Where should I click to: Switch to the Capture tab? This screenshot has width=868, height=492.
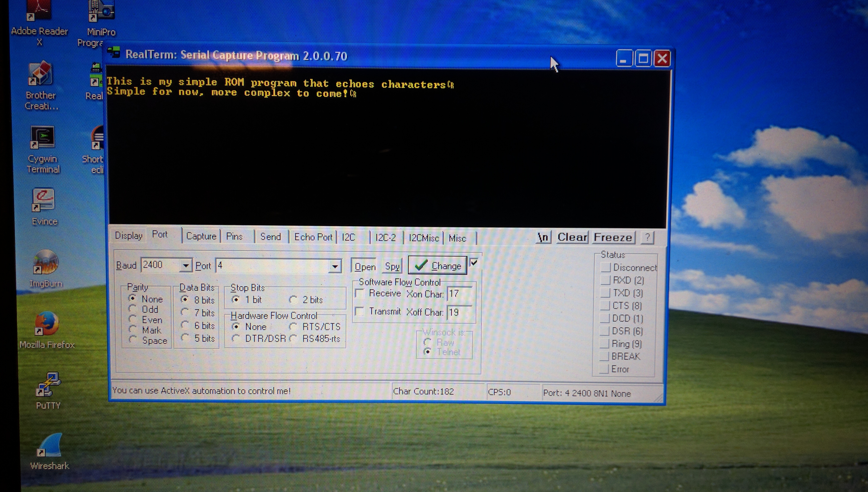coord(201,236)
